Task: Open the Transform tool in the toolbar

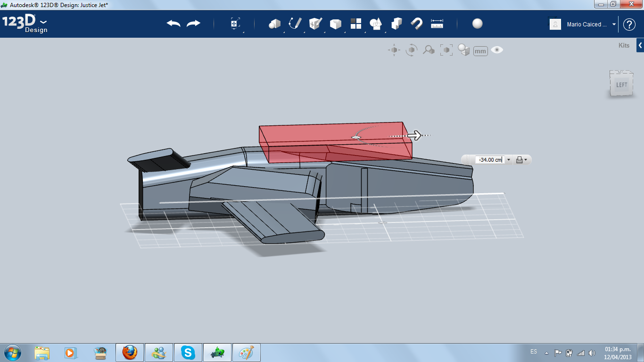Action: (x=235, y=24)
